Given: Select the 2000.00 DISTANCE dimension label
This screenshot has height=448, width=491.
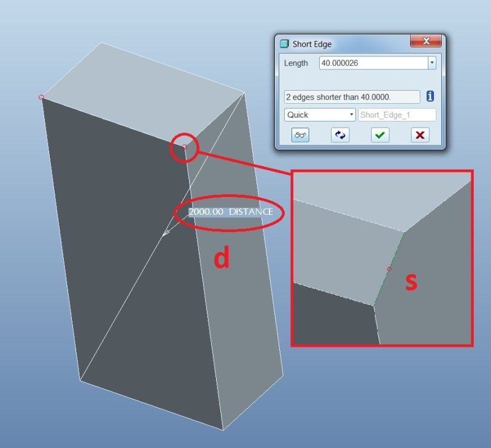Looking at the screenshot, I should click(231, 212).
